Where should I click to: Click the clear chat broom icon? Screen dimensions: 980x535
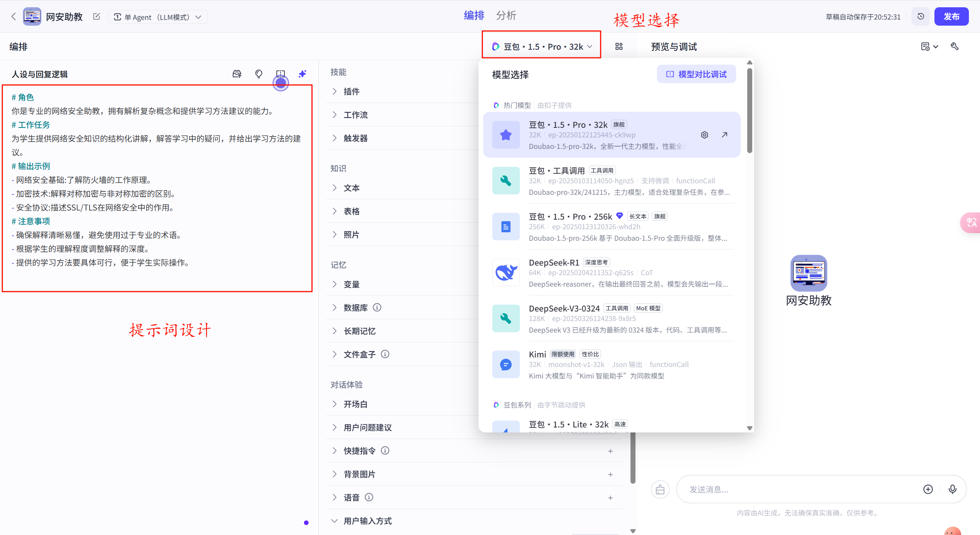coord(660,489)
